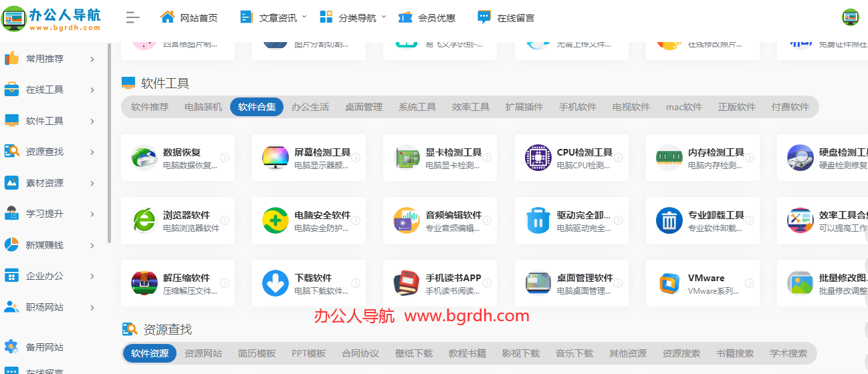Click the 常用推荐 thumbs-up sidebar icon
868x374 pixels.
coord(11,58)
